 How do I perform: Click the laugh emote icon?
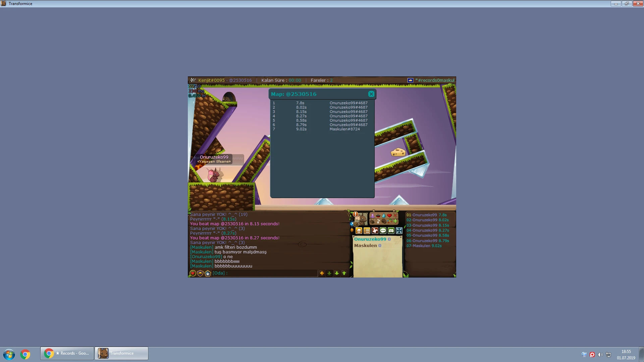click(x=378, y=216)
